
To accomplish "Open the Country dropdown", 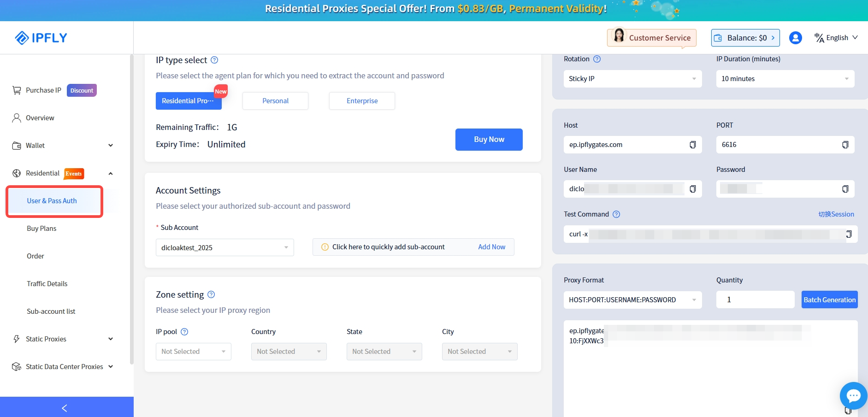I will [x=289, y=352].
